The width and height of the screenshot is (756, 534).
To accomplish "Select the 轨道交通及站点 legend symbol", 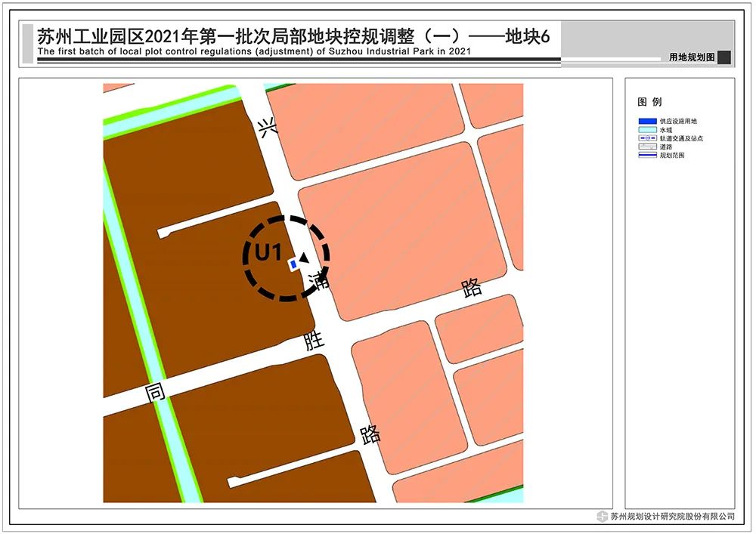I will [x=647, y=138].
